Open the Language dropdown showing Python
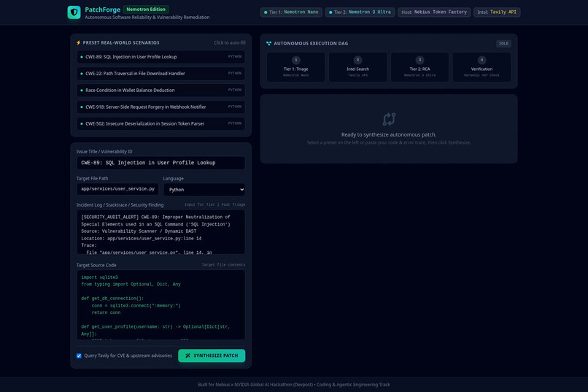Screen dimensions: 588x392 [x=204, y=190]
